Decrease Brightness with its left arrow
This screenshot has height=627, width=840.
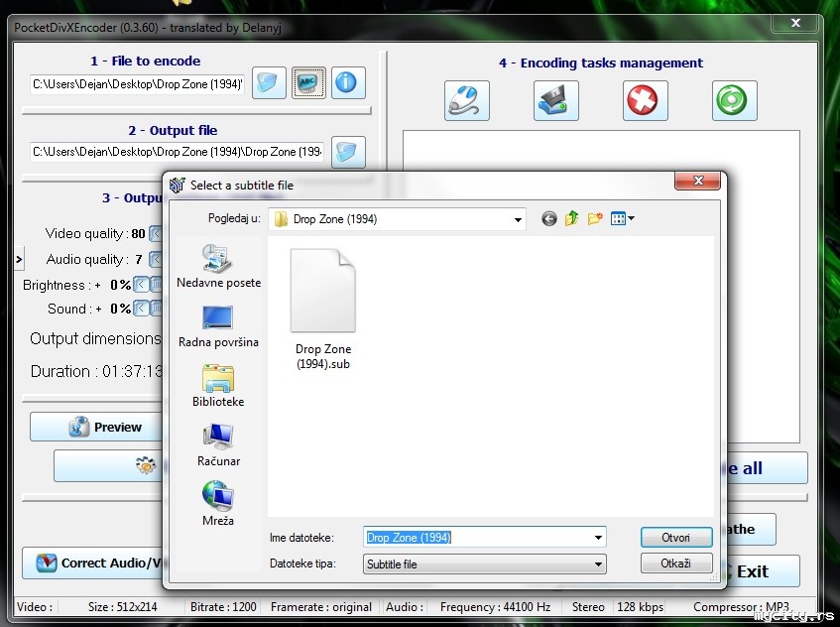[141, 285]
